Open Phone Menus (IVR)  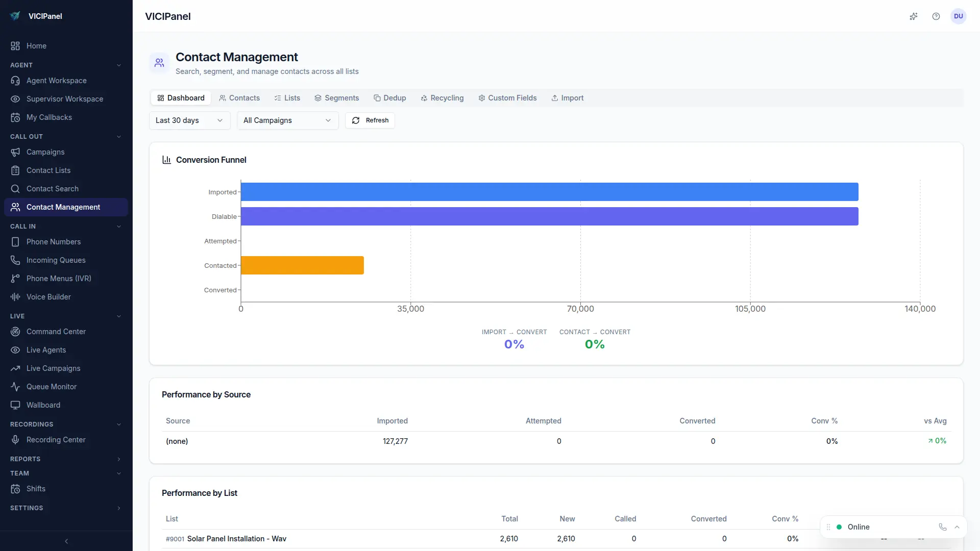(58, 278)
